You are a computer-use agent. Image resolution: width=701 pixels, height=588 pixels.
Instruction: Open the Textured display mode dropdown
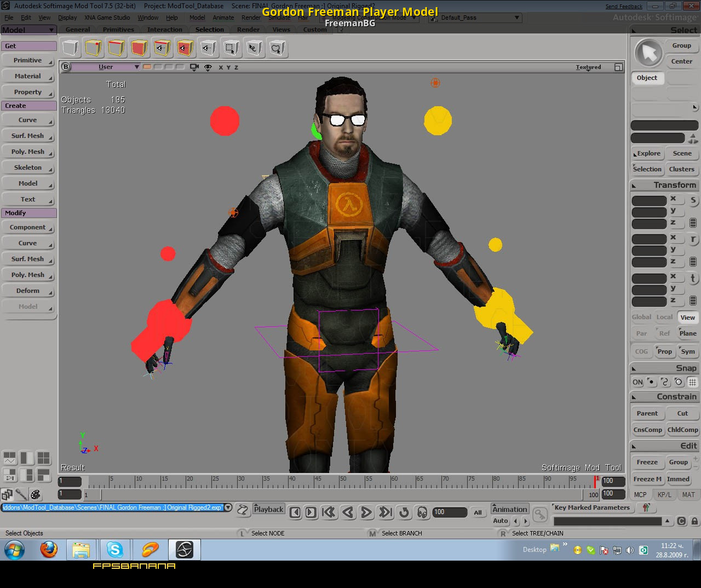(x=588, y=67)
